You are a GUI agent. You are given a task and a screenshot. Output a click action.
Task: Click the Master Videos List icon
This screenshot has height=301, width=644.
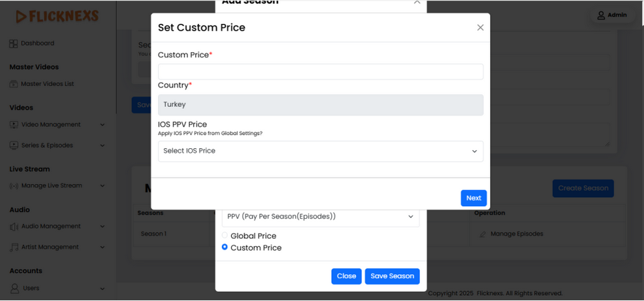13,84
